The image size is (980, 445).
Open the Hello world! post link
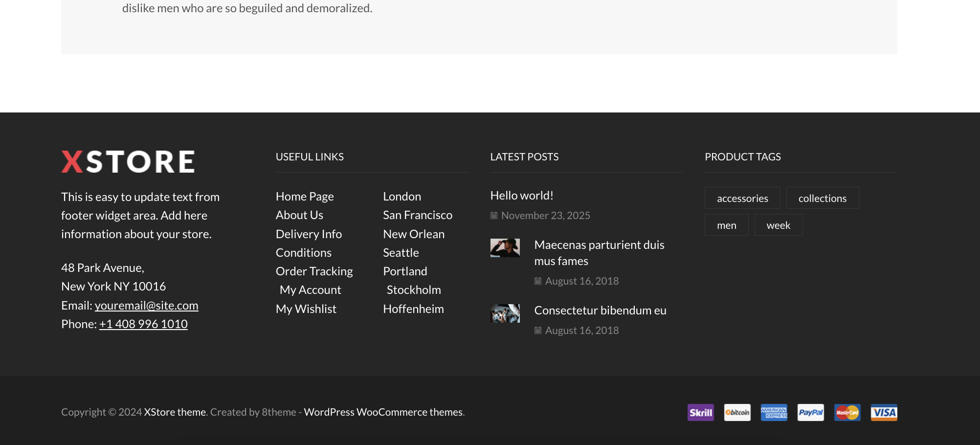coord(522,196)
